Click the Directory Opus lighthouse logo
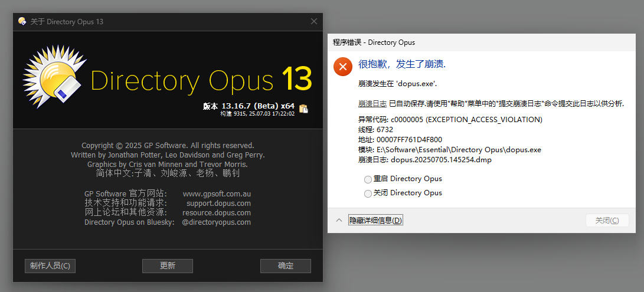The height and width of the screenshot is (292, 644). (55, 77)
